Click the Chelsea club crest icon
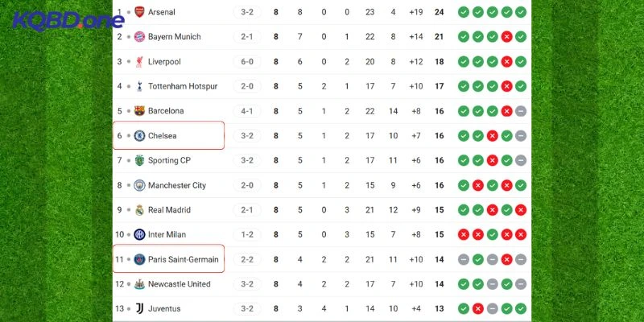The image size is (644, 322). 139,136
